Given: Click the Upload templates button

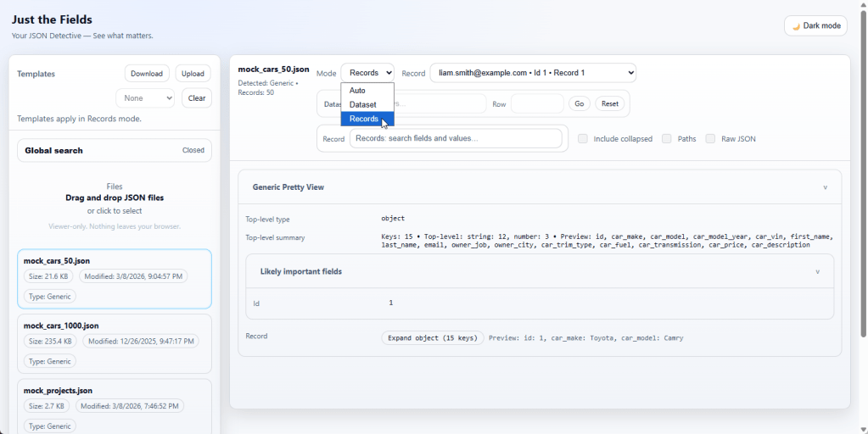Looking at the screenshot, I should 193,74.
